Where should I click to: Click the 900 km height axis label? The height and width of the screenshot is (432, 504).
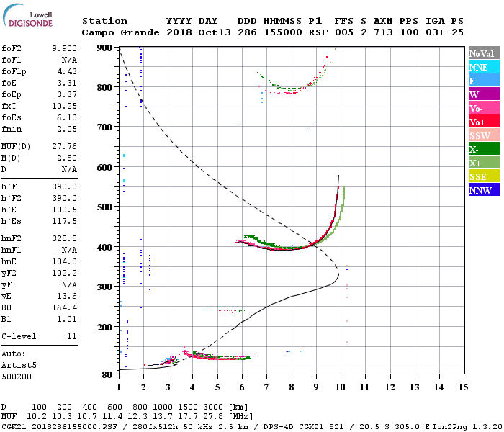[x=104, y=48]
